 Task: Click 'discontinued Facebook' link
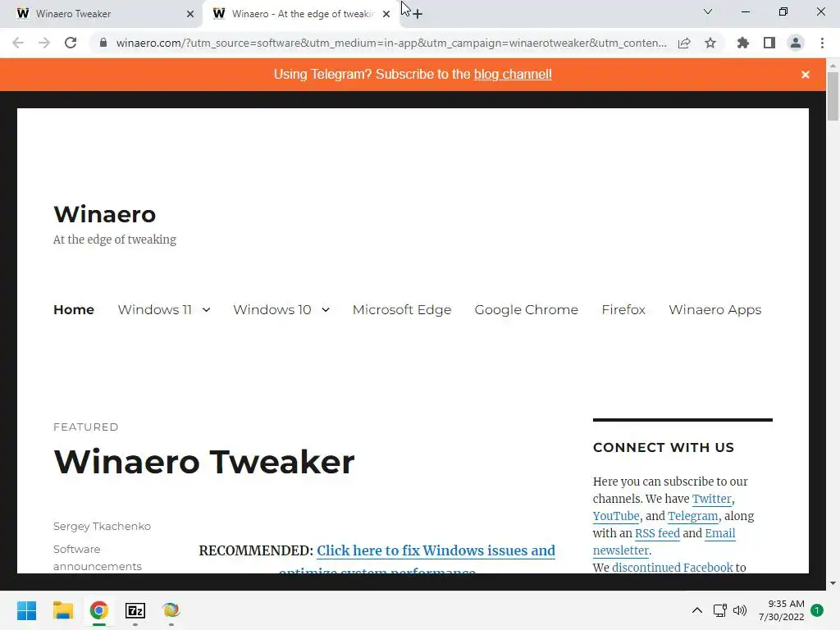pos(673,568)
